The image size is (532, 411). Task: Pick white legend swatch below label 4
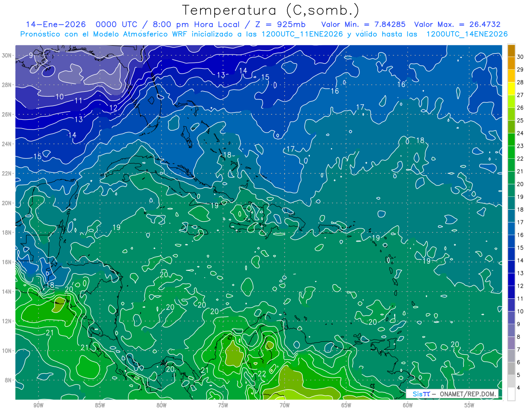point(511,394)
